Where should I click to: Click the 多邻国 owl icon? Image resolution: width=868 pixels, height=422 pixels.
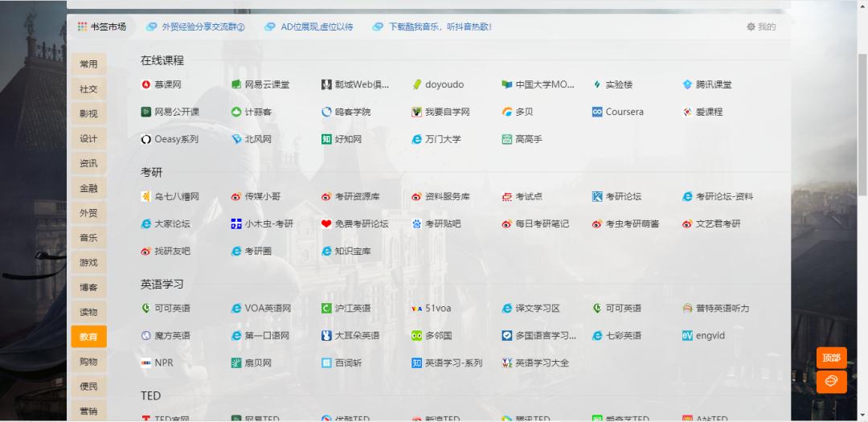click(417, 336)
